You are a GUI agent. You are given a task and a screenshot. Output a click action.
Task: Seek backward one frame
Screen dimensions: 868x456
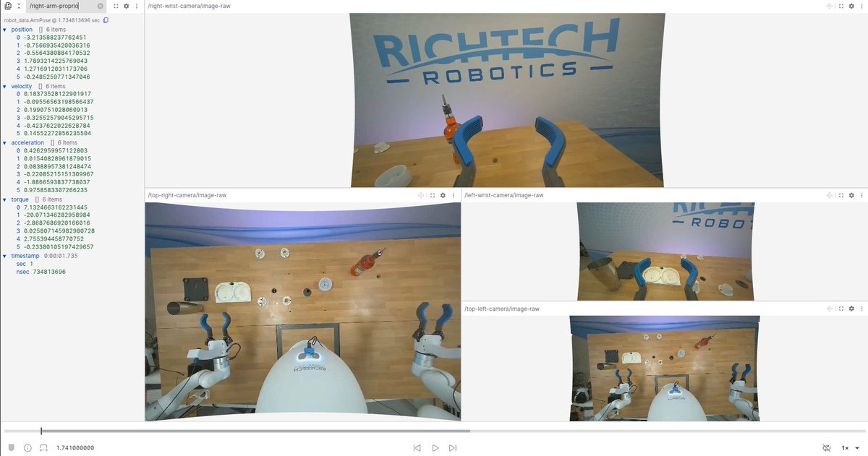417,448
